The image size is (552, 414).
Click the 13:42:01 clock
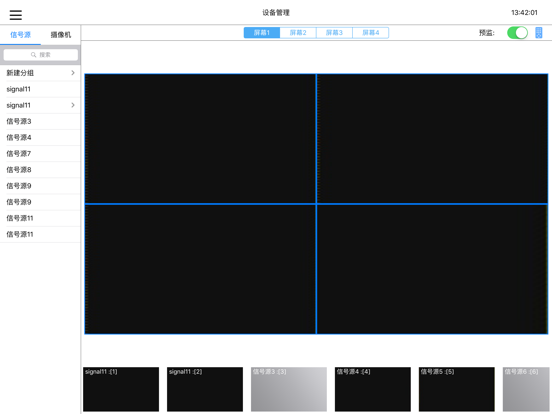[524, 13]
